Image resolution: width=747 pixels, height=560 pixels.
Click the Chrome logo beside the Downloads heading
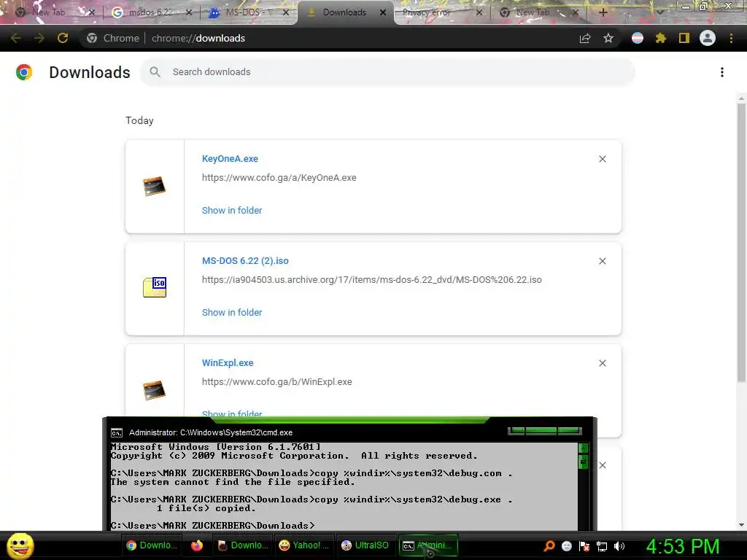(24, 72)
